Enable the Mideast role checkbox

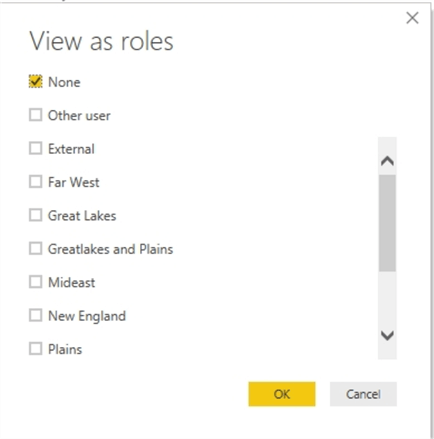(35, 282)
